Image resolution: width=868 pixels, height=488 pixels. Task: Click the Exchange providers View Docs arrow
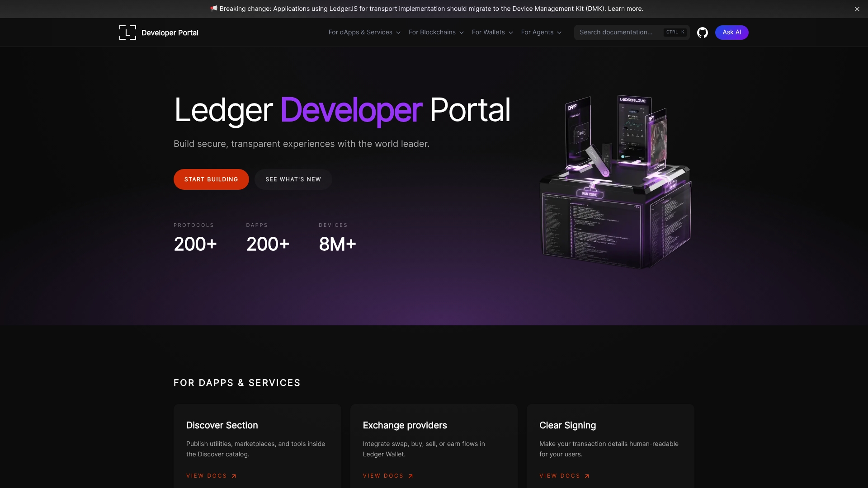410,476
